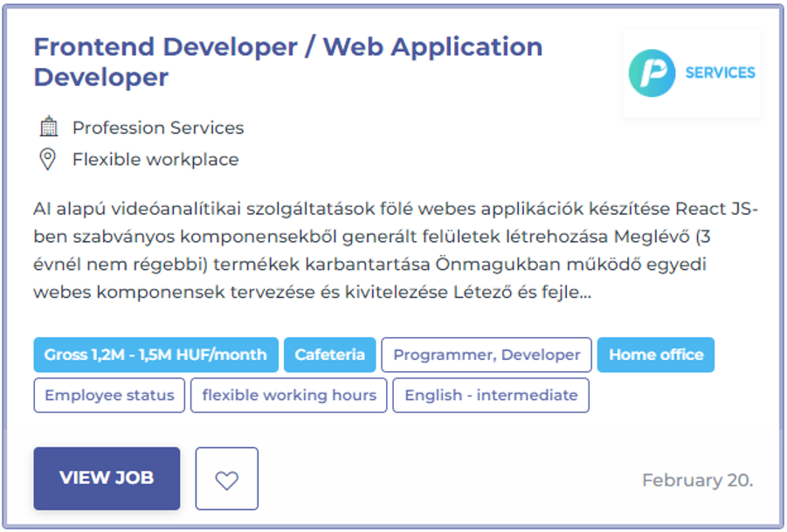The height and width of the screenshot is (532, 787).
Task: Click the Employee status tag
Action: [x=109, y=395]
